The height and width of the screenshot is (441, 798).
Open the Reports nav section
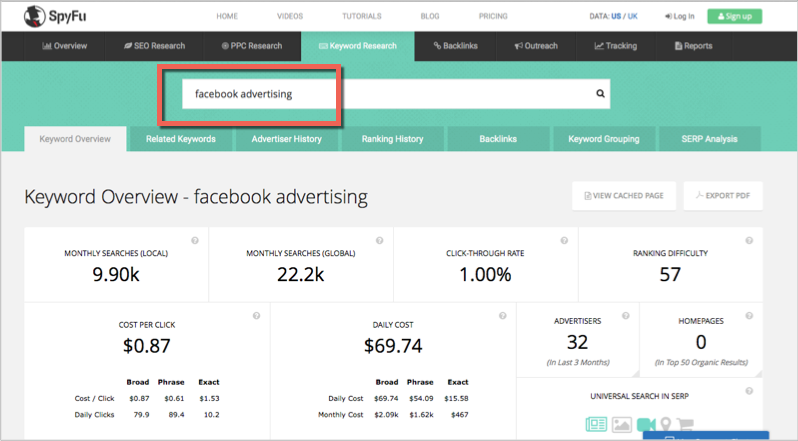tap(693, 46)
